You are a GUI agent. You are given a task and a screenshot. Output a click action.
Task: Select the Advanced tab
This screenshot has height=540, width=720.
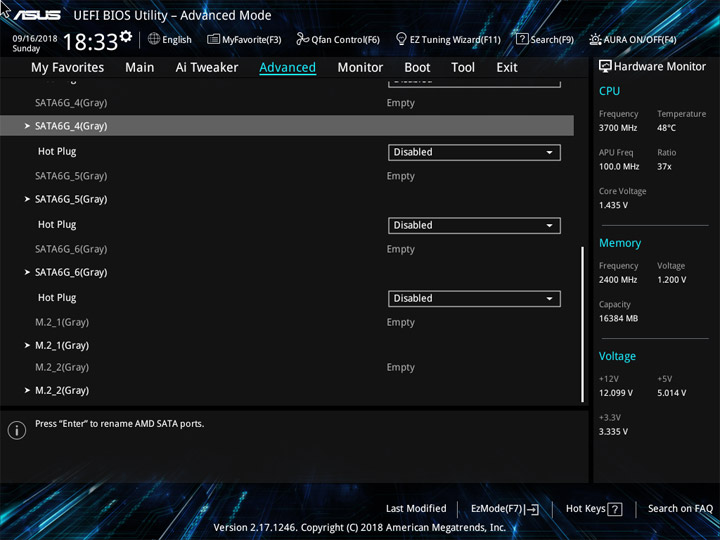pyautogui.click(x=287, y=68)
